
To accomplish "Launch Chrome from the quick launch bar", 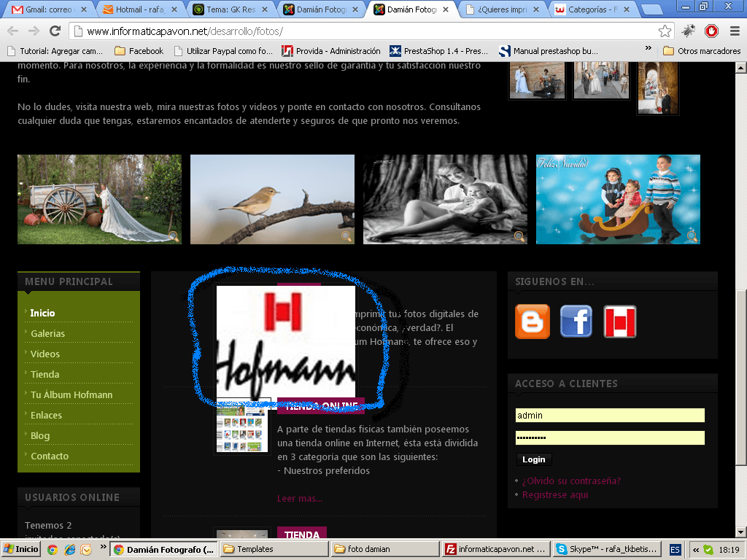I will coord(53,550).
